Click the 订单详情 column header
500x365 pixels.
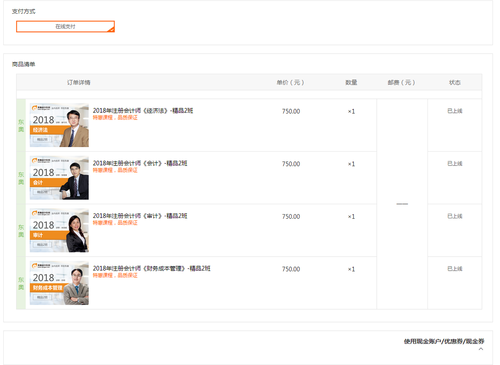click(79, 82)
